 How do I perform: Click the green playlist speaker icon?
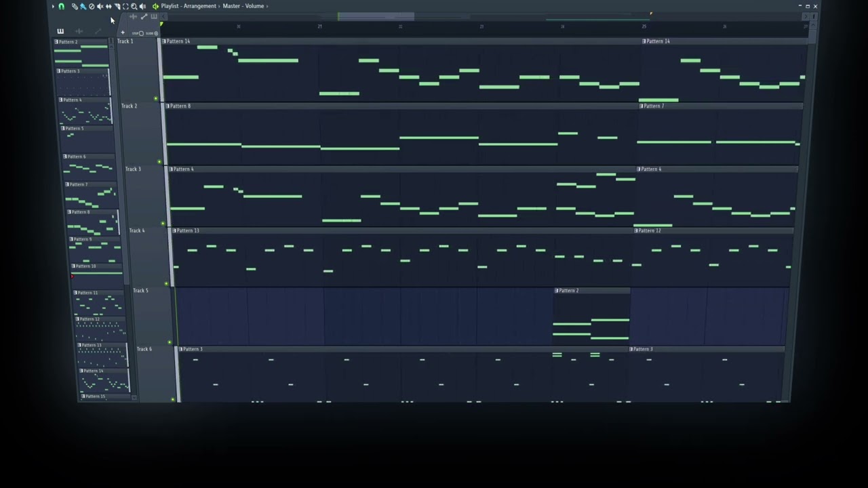click(x=155, y=6)
